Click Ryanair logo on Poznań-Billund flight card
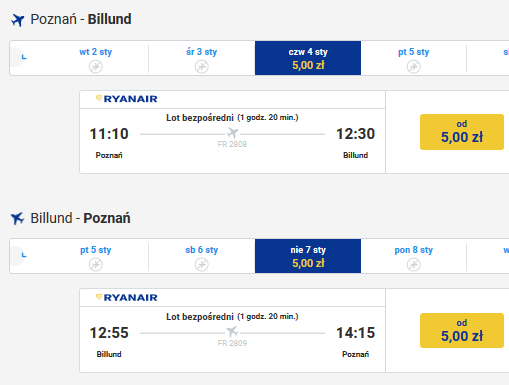The height and width of the screenshot is (385, 509). [127, 99]
